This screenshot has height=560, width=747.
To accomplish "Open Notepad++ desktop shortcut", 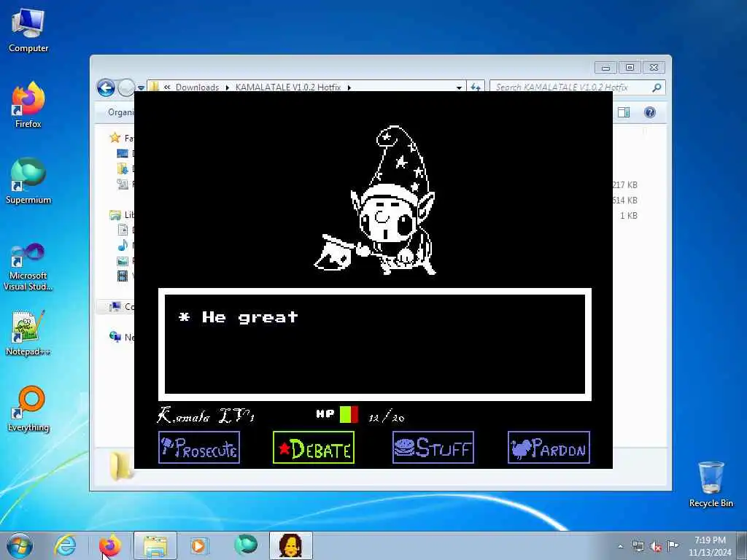I will click(x=28, y=333).
